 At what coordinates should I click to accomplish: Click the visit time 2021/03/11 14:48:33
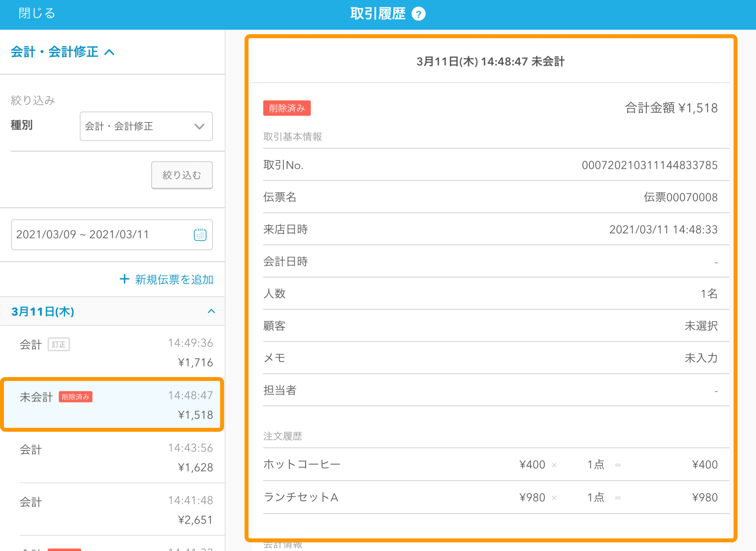coord(663,229)
